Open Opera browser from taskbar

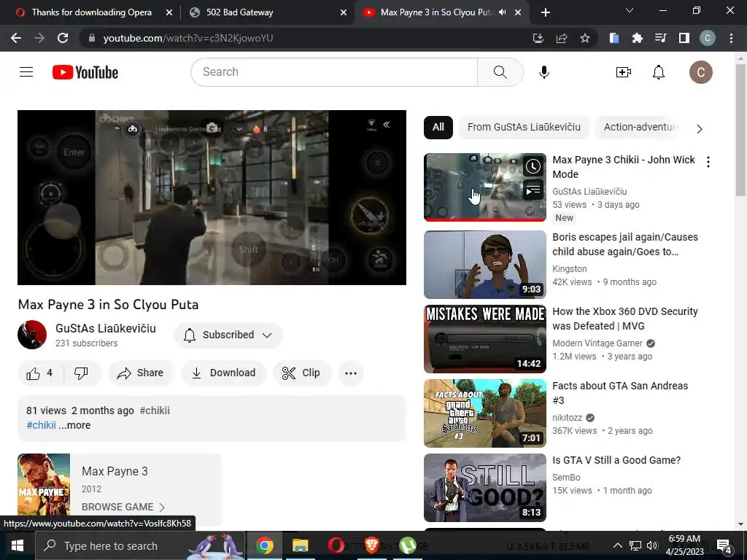pyautogui.click(x=336, y=545)
